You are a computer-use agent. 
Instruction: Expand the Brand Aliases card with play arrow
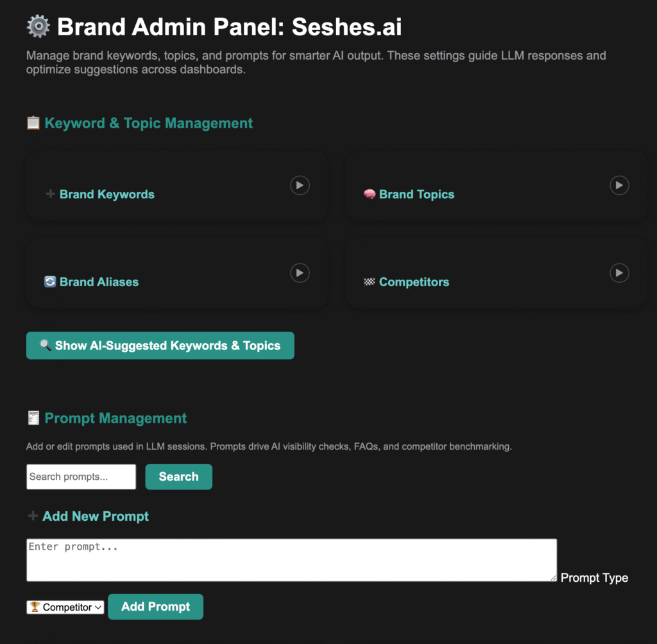click(300, 273)
